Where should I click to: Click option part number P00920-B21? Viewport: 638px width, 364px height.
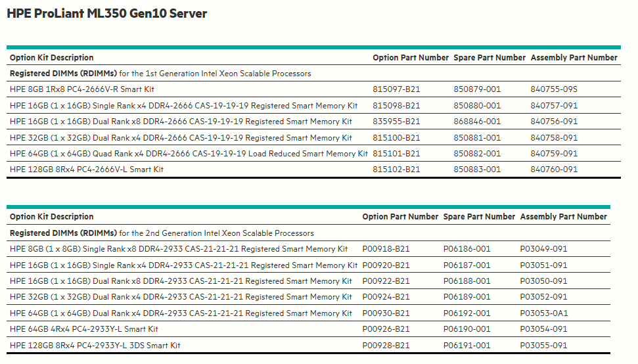tap(386, 265)
